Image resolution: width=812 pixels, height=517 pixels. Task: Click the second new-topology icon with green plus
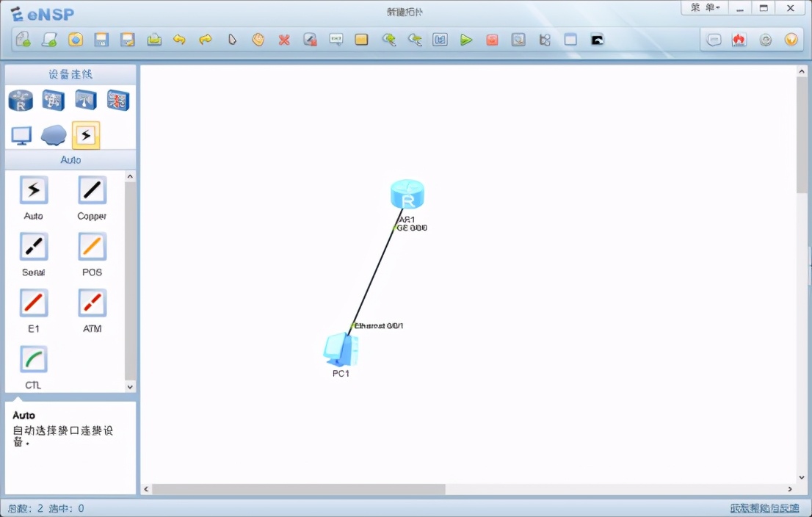pyautogui.click(x=49, y=40)
